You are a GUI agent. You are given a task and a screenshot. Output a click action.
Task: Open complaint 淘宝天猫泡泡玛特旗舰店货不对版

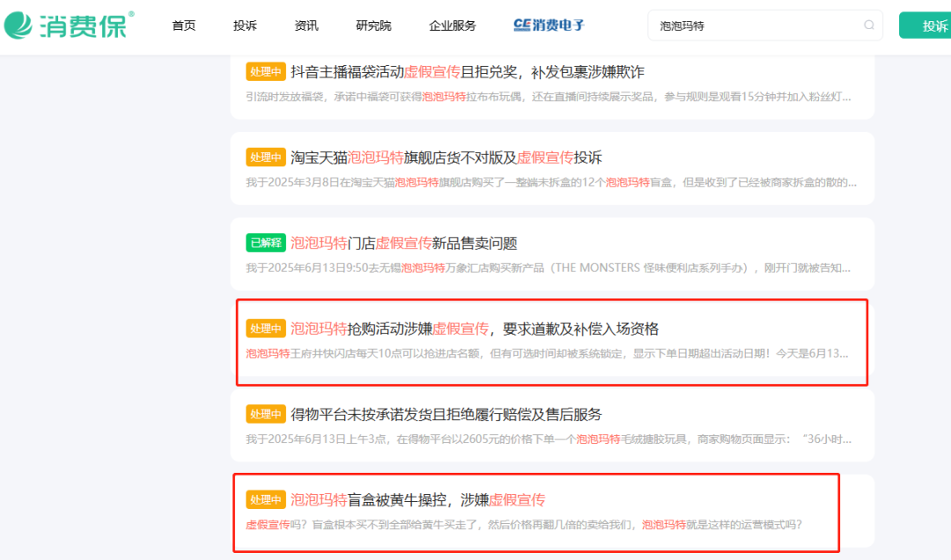point(446,158)
